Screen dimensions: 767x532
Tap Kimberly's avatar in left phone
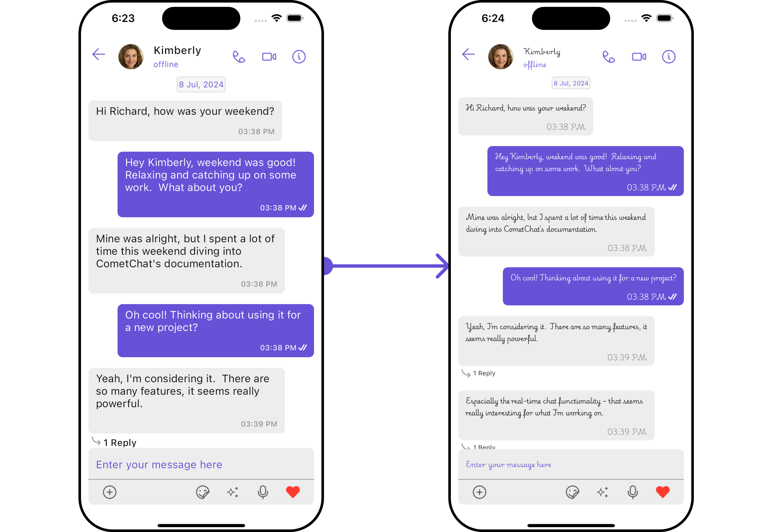(131, 57)
